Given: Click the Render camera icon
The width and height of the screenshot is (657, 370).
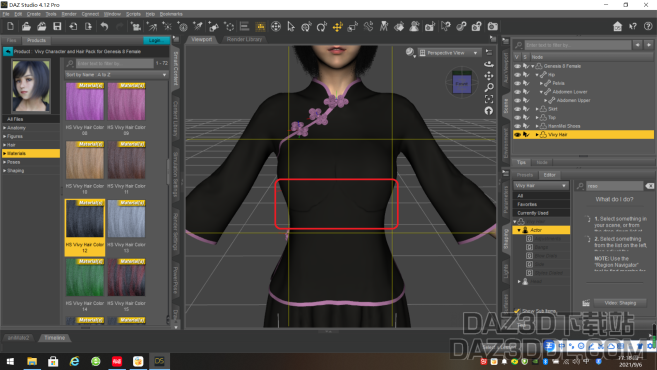Looking at the screenshot, I should (x=493, y=27).
